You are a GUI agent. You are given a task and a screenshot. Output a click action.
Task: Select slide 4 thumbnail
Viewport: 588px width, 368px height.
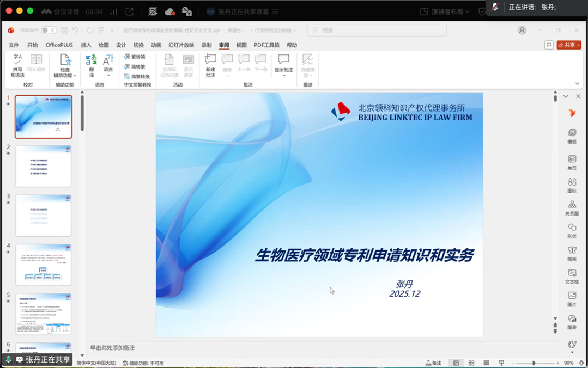(x=44, y=265)
